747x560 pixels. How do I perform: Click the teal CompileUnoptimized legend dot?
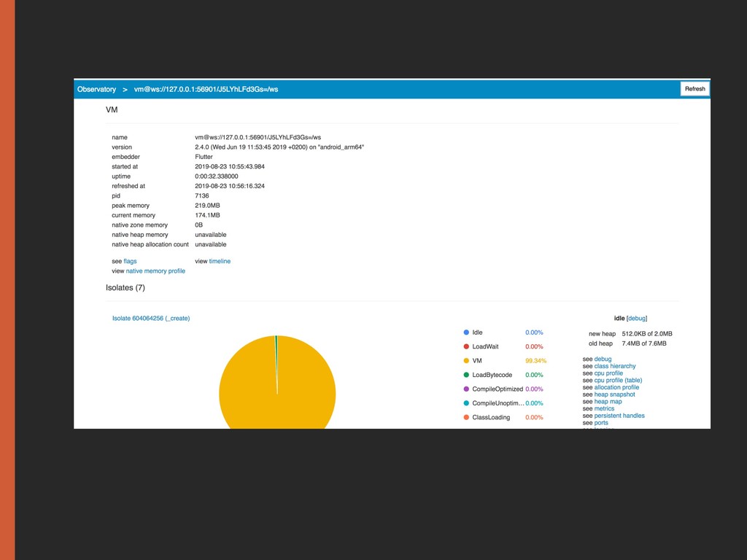[x=466, y=403]
